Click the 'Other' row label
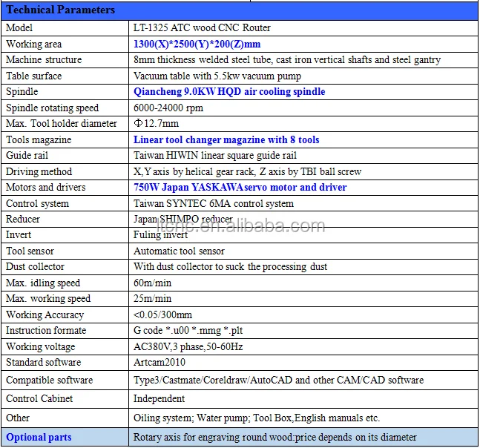 (x=18, y=418)
